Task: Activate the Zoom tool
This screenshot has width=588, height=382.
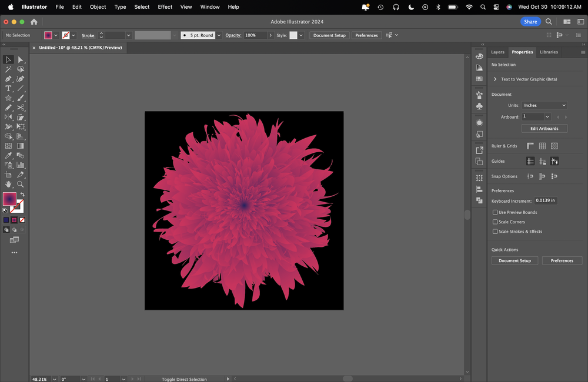Action: coord(21,185)
